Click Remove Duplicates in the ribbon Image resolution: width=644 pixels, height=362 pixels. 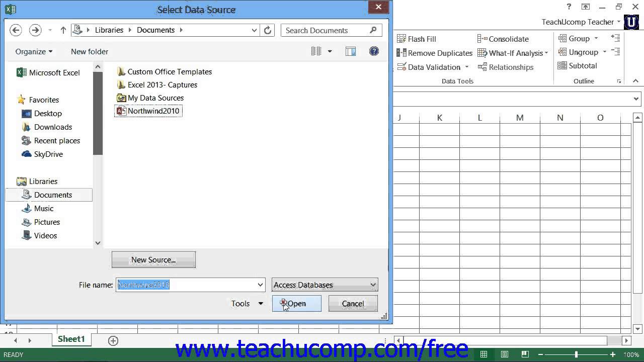(435, 53)
